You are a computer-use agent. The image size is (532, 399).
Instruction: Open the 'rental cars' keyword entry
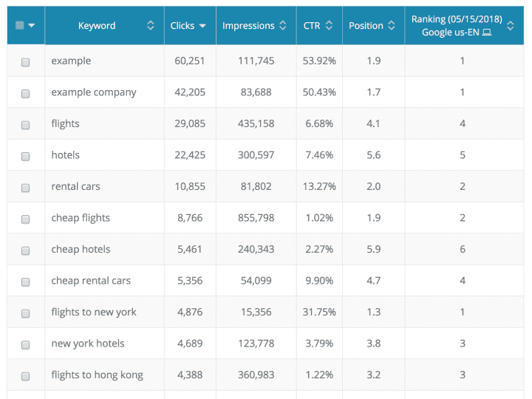[75, 186]
